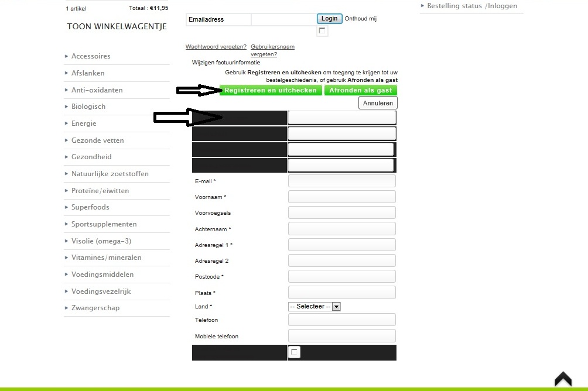The image size is (588, 391).
Task: Open TOON WINKELWAGENTJE link
Action: tap(117, 26)
